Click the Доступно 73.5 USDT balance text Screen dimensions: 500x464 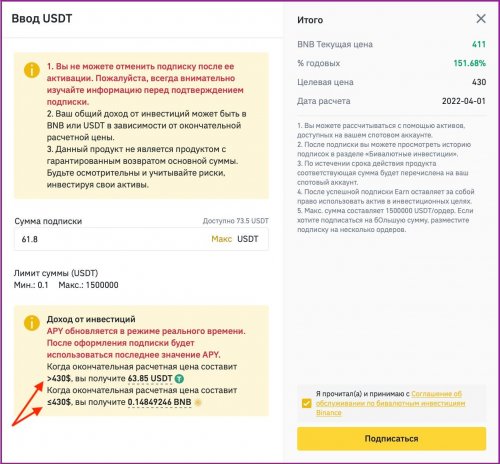click(236, 221)
